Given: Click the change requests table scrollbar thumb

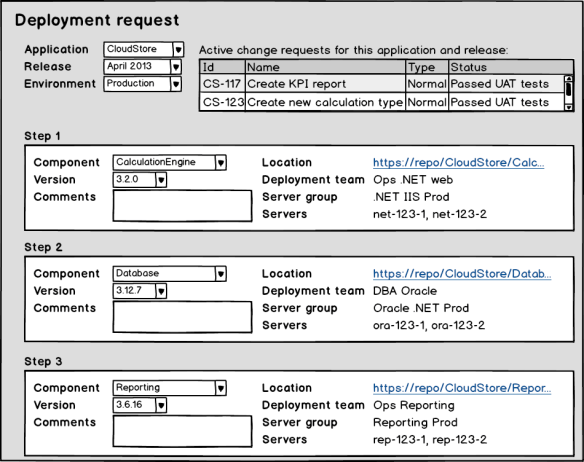Looking at the screenshot, I should click(568, 90).
